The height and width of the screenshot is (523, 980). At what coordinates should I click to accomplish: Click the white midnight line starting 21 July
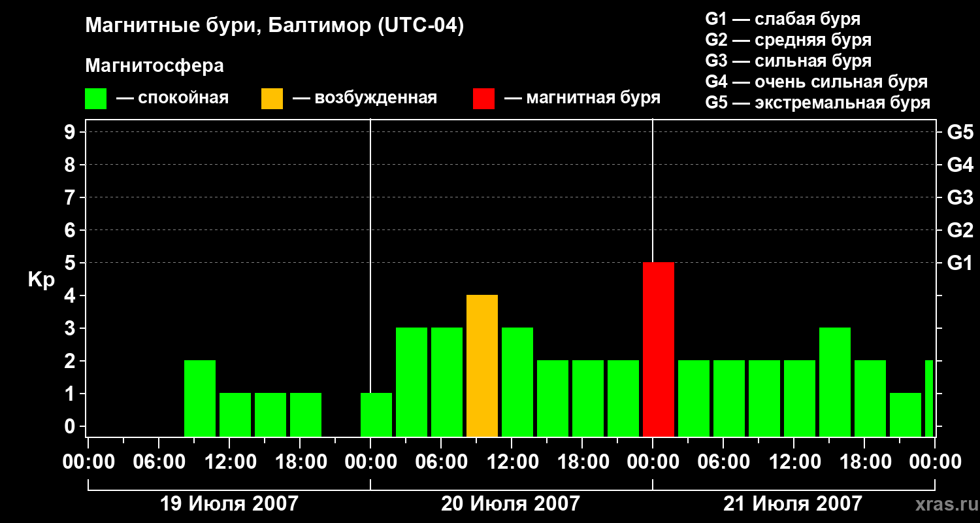pos(653,190)
